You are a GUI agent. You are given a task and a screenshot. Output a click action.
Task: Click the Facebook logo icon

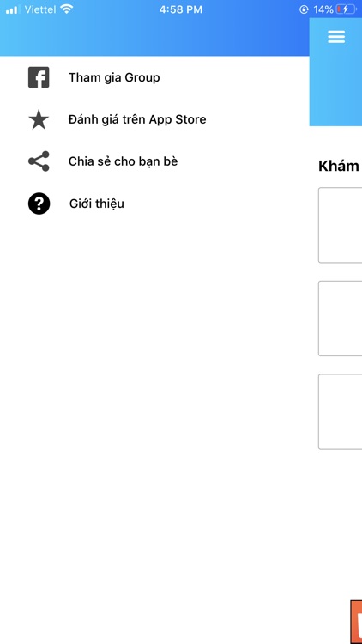pyautogui.click(x=39, y=77)
